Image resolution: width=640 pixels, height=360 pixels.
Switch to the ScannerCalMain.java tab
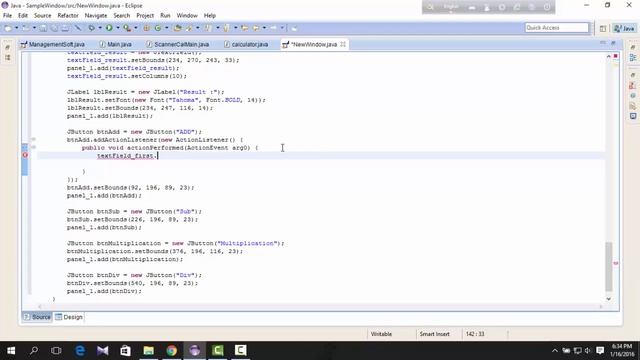pyautogui.click(x=178, y=44)
